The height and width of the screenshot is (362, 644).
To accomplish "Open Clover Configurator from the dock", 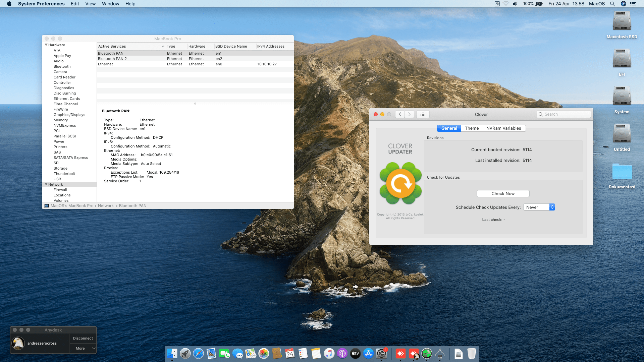I will coord(427,354).
